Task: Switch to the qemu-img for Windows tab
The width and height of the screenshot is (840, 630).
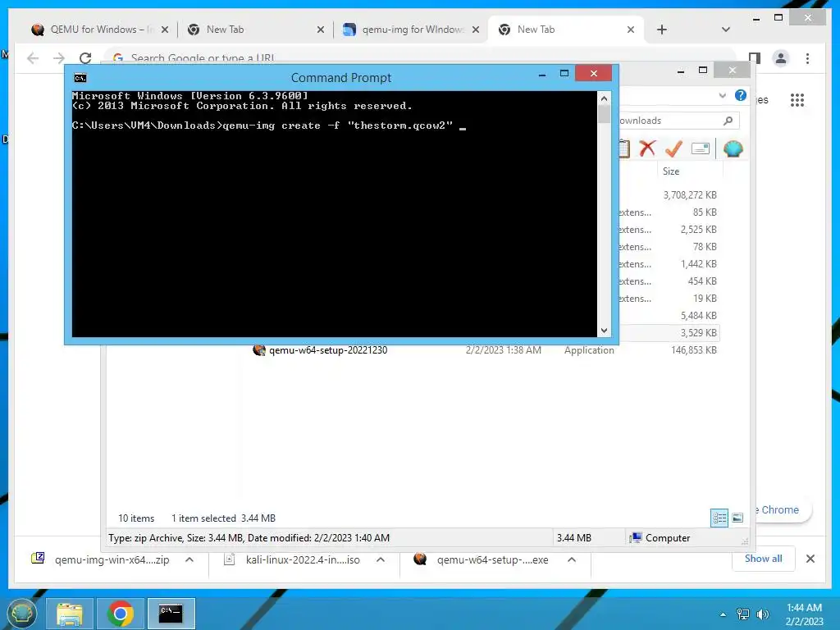Action: pyautogui.click(x=411, y=30)
